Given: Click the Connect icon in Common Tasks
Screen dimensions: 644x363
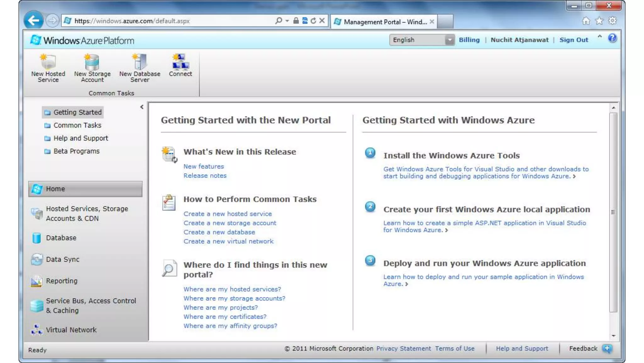Looking at the screenshot, I should pyautogui.click(x=180, y=62).
